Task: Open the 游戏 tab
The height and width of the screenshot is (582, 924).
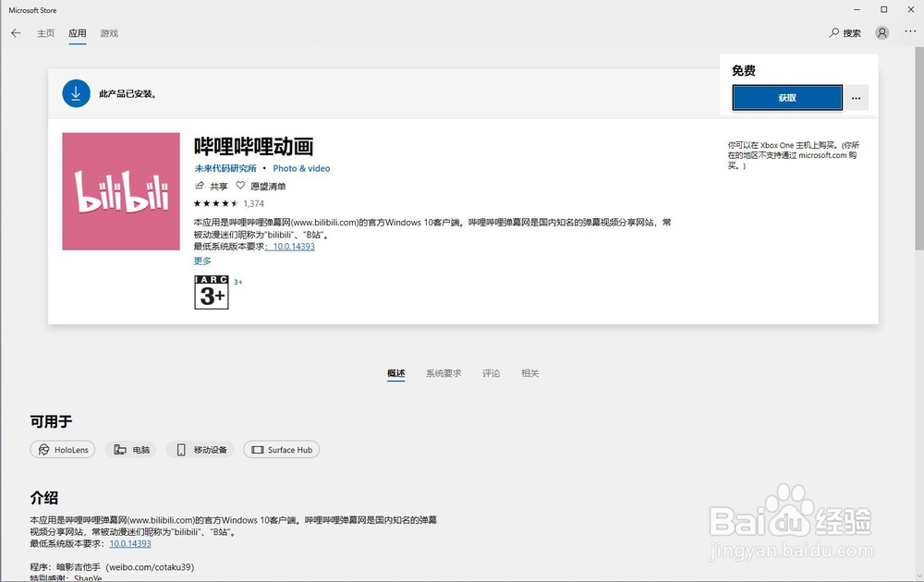Action: [109, 33]
